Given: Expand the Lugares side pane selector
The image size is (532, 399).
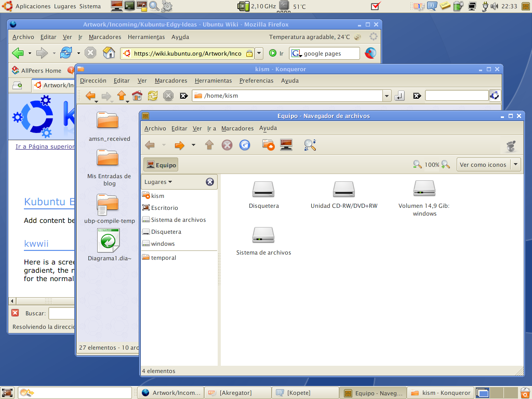Looking at the screenshot, I should pos(158,182).
